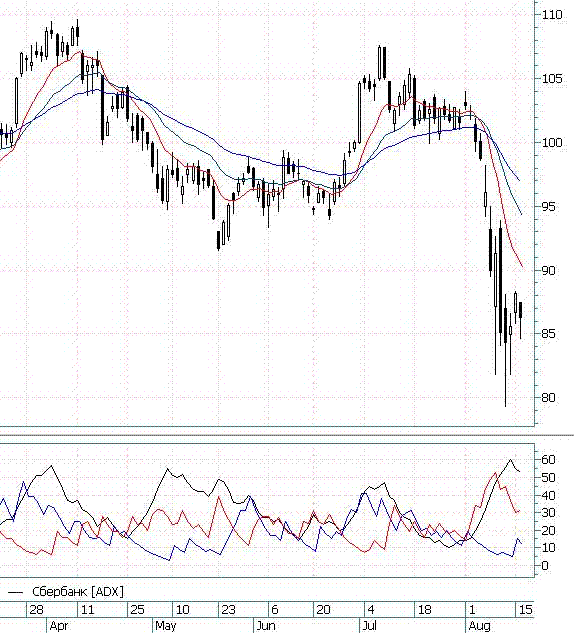Click the black ADX peak near 60 in August
This screenshot has width=574, height=633.
(510, 459)
